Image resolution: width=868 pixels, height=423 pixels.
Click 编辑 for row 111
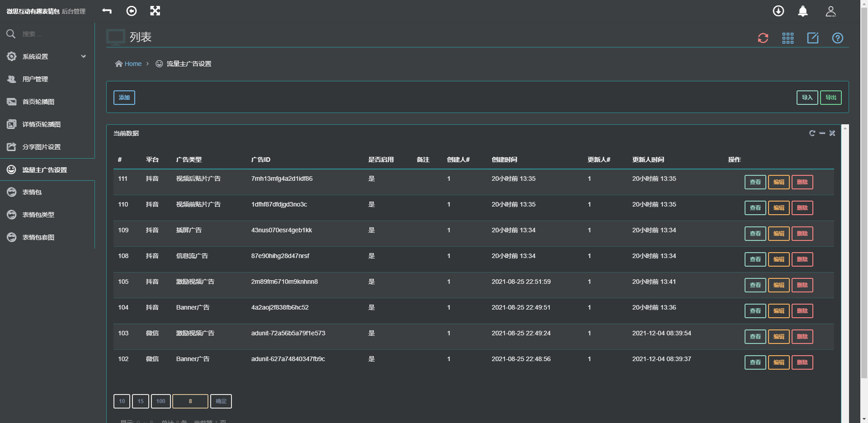779,182
